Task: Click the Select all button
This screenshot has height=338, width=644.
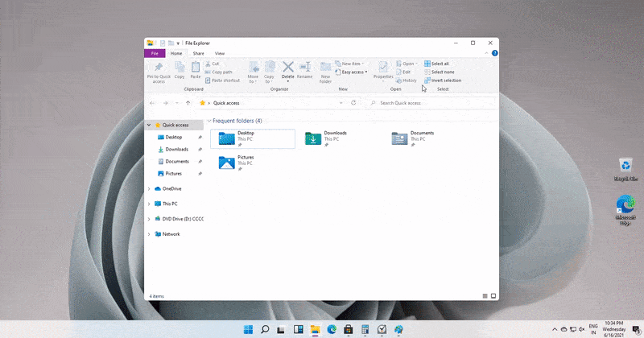Action: tap(440, 64)
